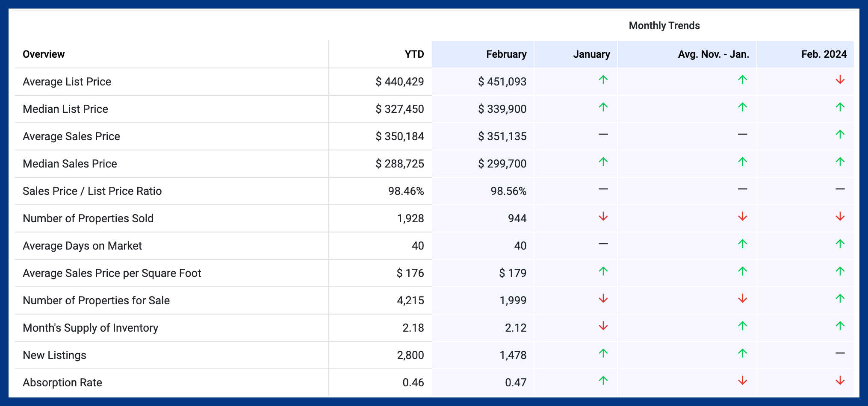Click the green up arrow for Median List Price under January
Screen dimensions: 868x406
pyautogui.click(x=603, y=107)
